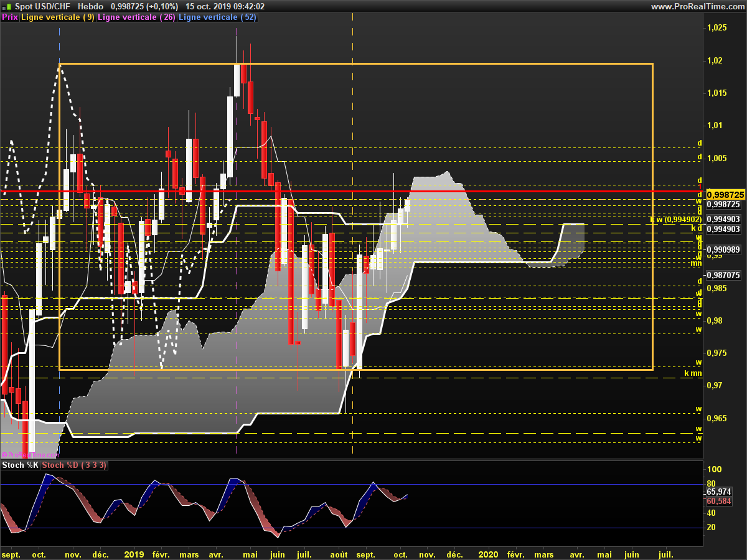
Task: Click the Spot USD/CHF title
Action: [x=43, y=6]
